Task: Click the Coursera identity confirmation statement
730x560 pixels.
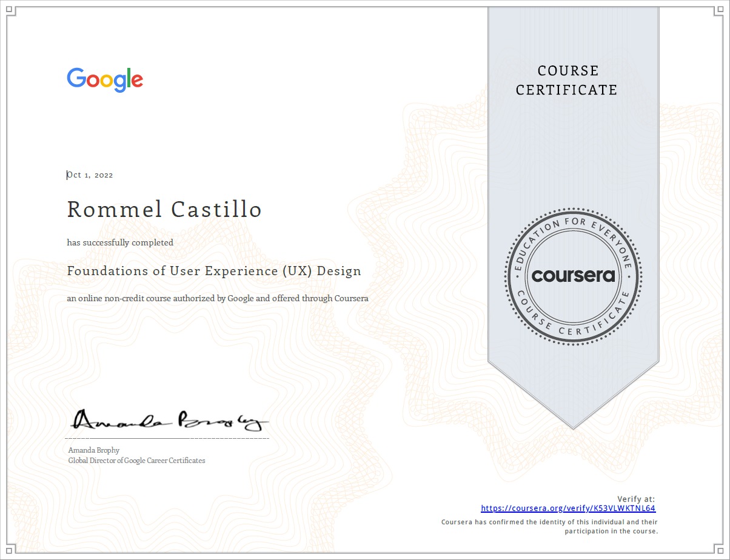Action: (x=549, y=526)
